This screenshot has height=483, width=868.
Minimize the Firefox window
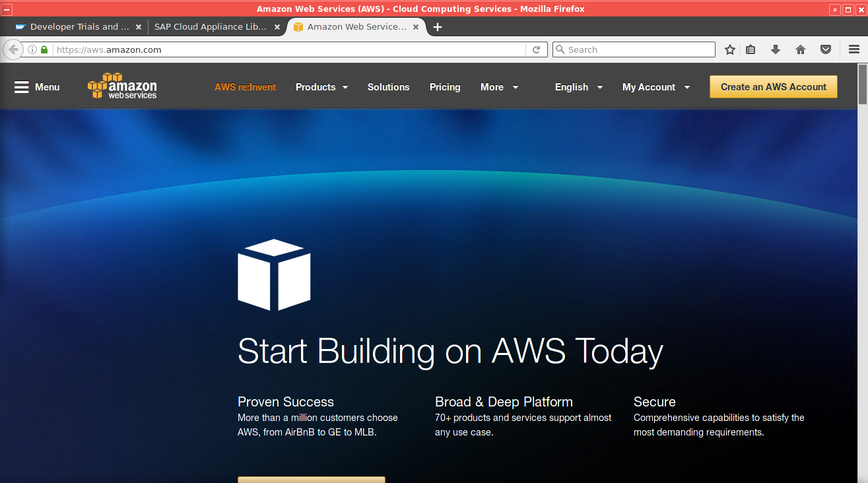click(x=836, y=9)
